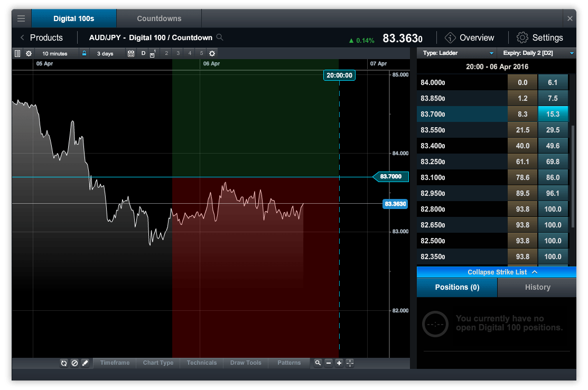The height and width of the screenshot is (390, 588).
Task: Open the Positions (0) tab
Action: [x=457, y=287]
